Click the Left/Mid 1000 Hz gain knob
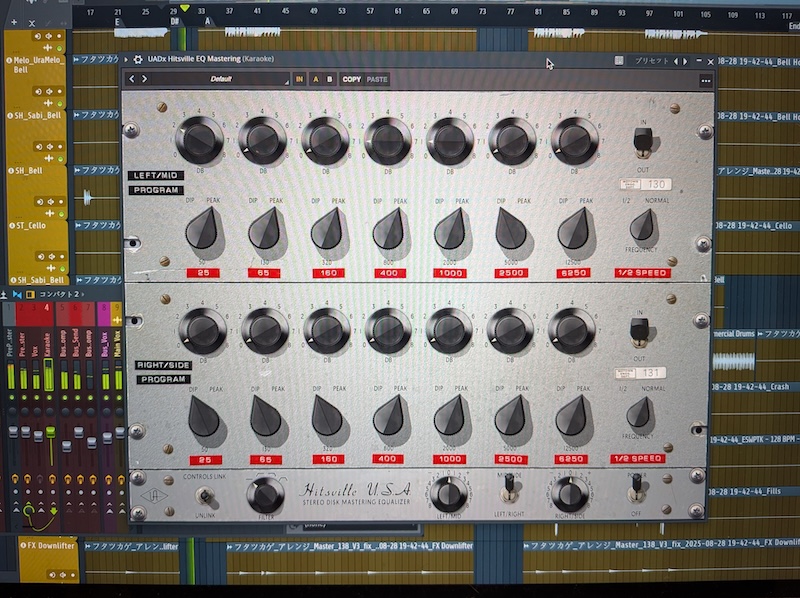Screen dimensions: 800x598 450,141
